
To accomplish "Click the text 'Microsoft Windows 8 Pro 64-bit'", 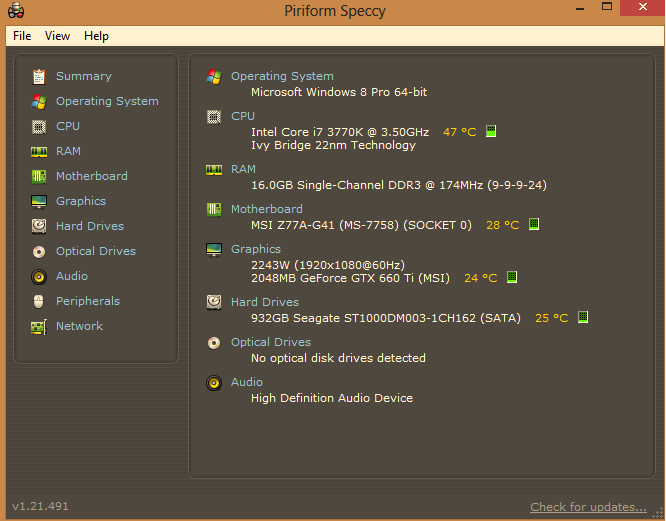I will tap(339, 92).
